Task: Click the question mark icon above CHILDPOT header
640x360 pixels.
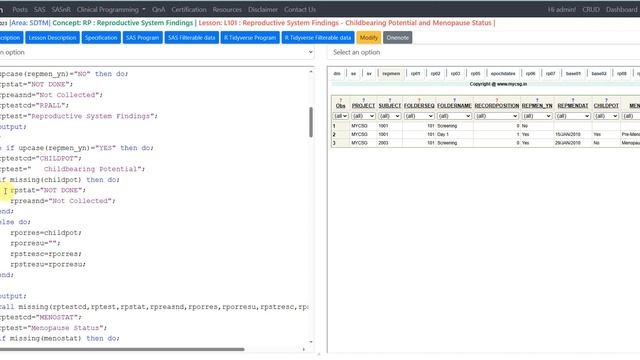Action: pos(606,100)
